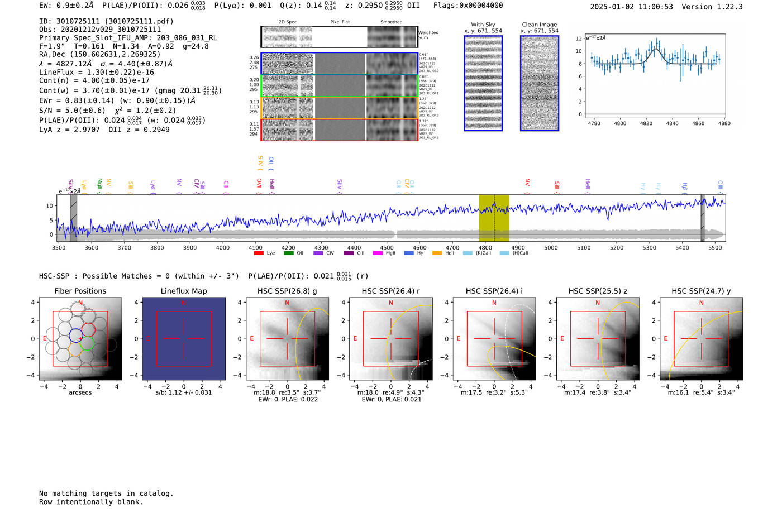This screenshot has height=532, width=782.
Task: Click the With Sky cutout image
Action: tap(483, 83)
